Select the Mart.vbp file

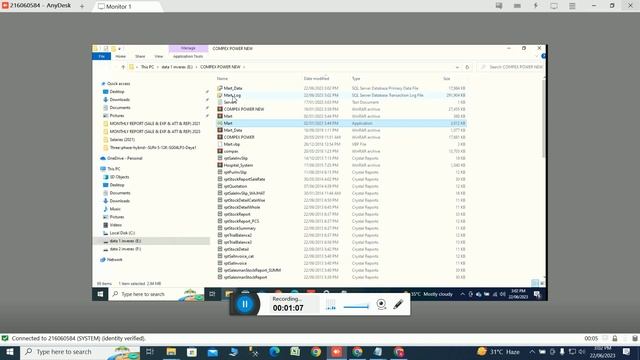pyautogui.click(x=231, y=144)
